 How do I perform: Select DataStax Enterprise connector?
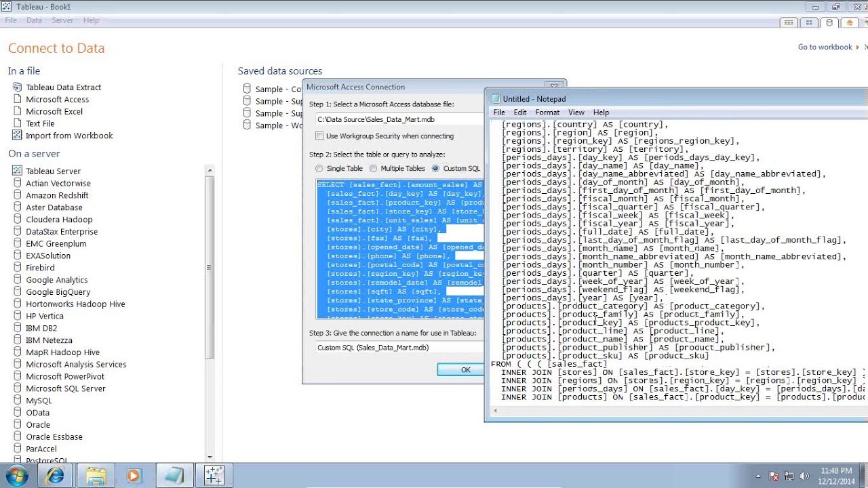(x=62, y=232)
